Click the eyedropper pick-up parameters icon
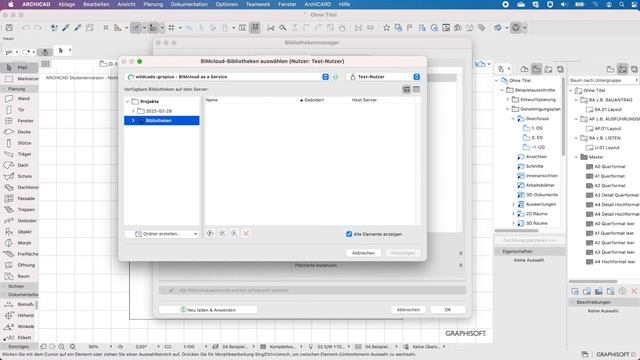Image resolution: width=640 pixels, height=360 pixels. click(x=66, y=28)
